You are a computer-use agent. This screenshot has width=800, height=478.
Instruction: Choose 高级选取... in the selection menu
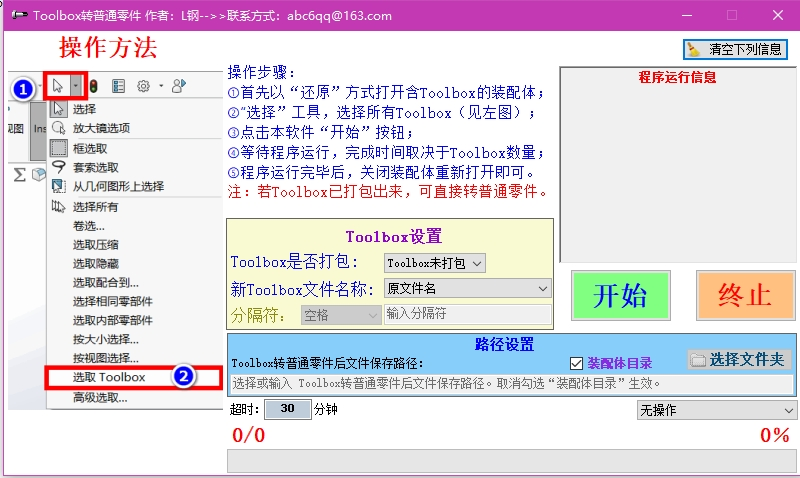(x=99, y=397)
